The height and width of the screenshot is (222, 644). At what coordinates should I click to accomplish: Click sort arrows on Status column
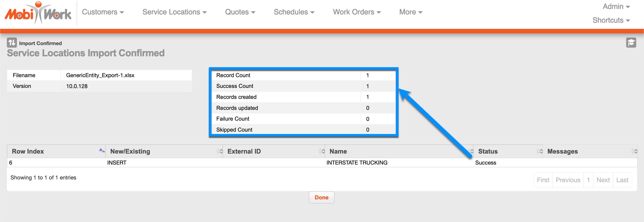(540, 151)
